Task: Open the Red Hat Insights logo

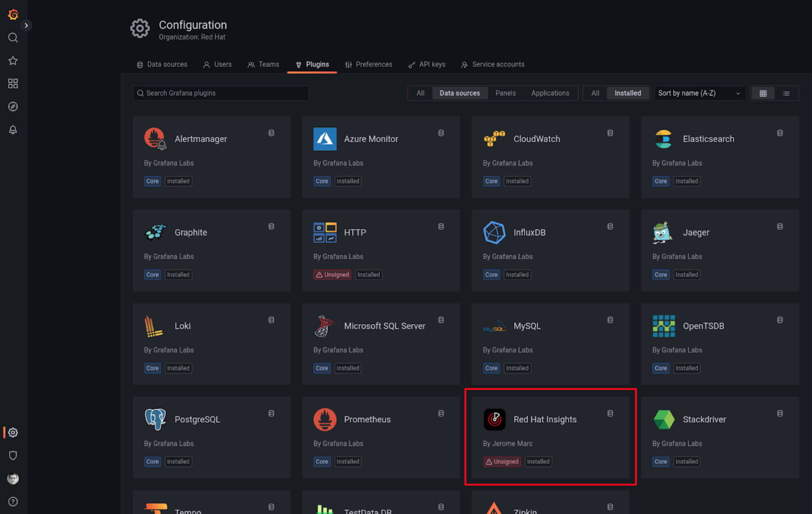Action: (x=494, y=419)
